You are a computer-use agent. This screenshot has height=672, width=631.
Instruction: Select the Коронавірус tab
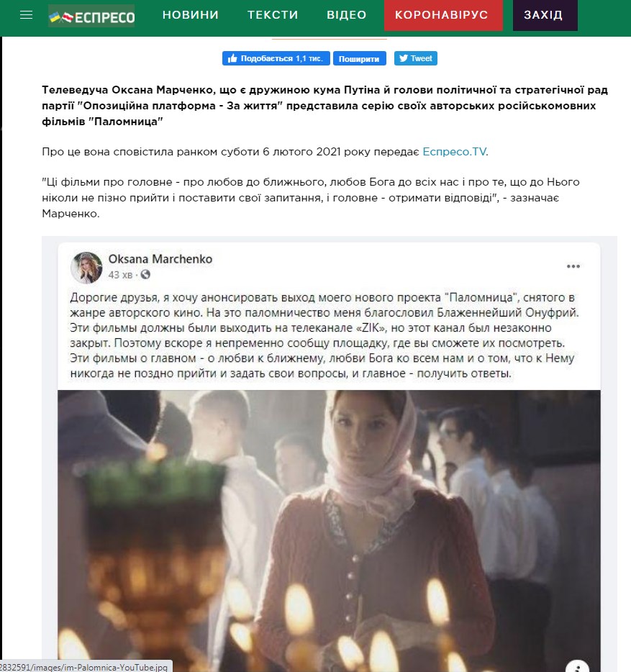[442, 15]
